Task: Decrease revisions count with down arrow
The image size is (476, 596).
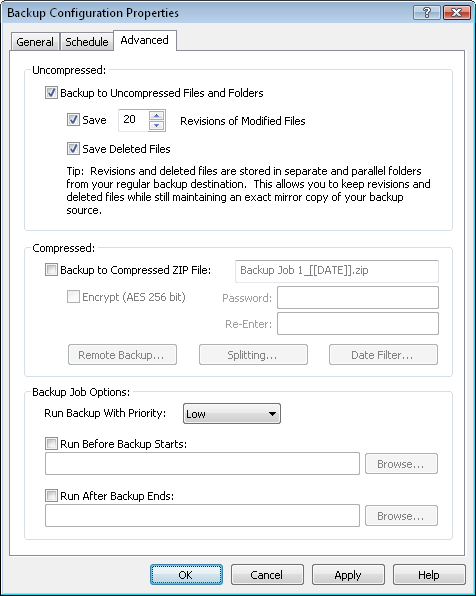Action: coord(157,125)
